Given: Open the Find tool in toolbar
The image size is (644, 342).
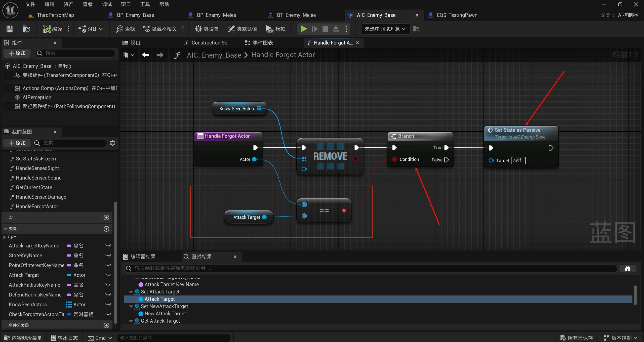Looking at the screenshot, I should click(x=126, y=29).
